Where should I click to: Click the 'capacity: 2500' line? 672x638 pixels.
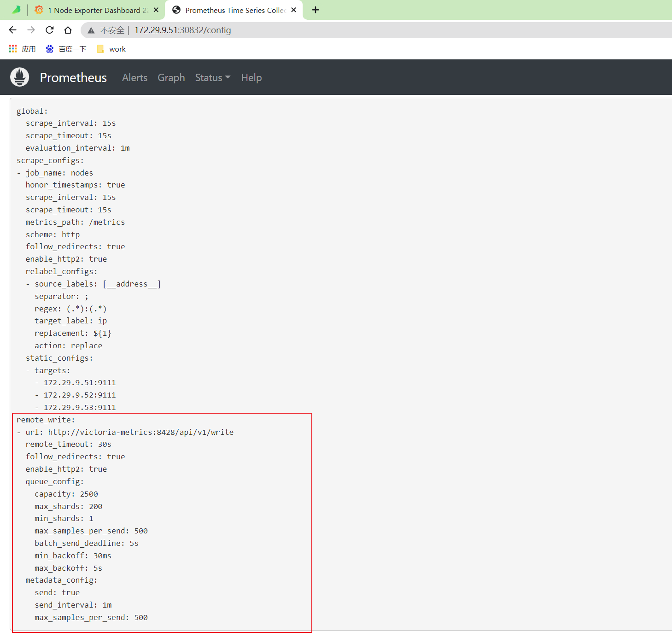(x=66, y=494)
